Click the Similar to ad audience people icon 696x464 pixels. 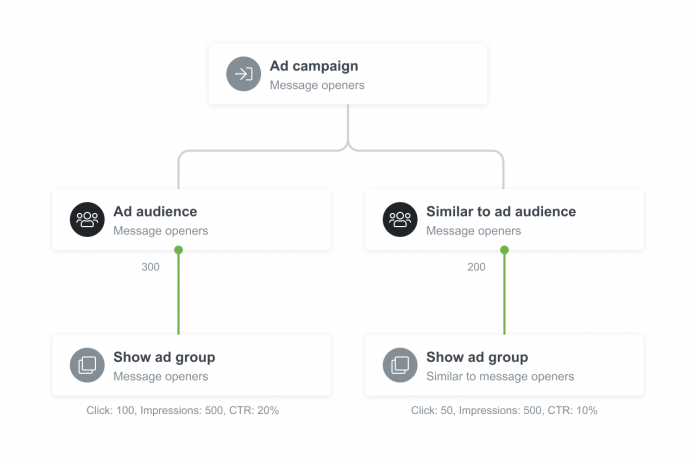tap(400, 220)
